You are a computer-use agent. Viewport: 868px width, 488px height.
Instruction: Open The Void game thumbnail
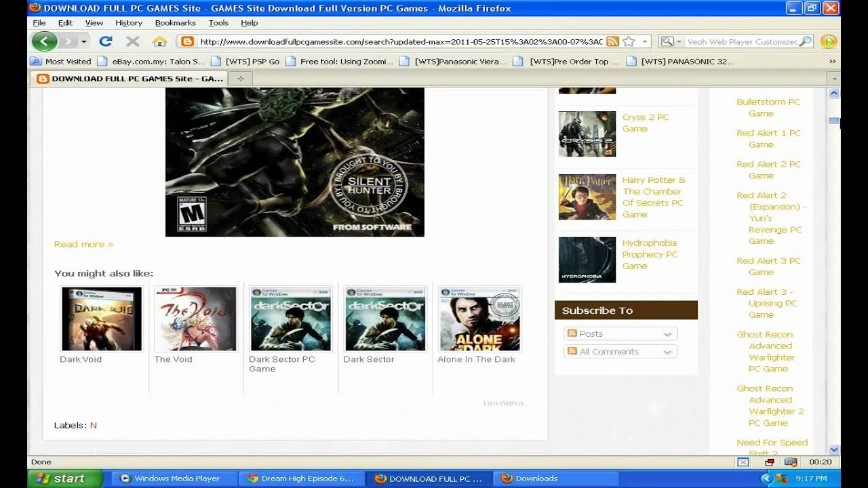[195, 319]
